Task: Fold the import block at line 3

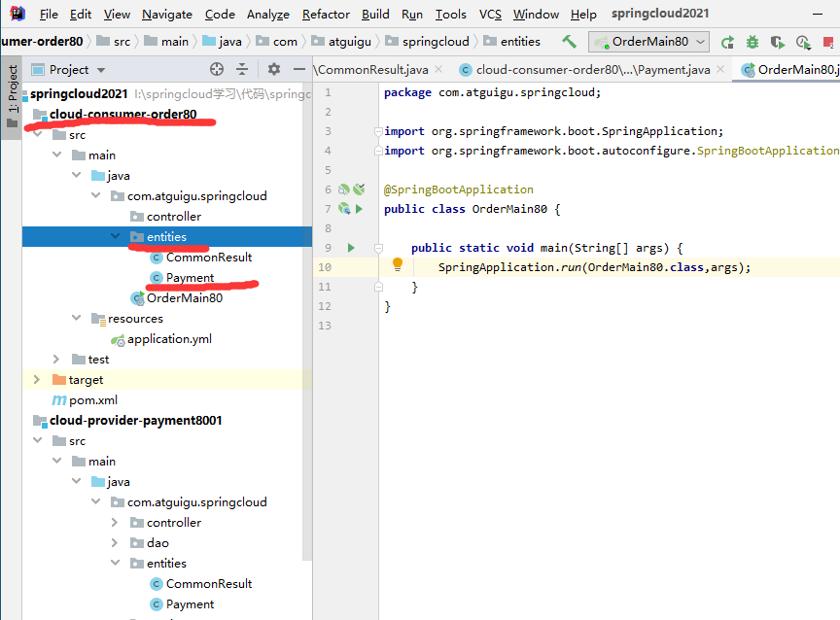Action: 379,131
